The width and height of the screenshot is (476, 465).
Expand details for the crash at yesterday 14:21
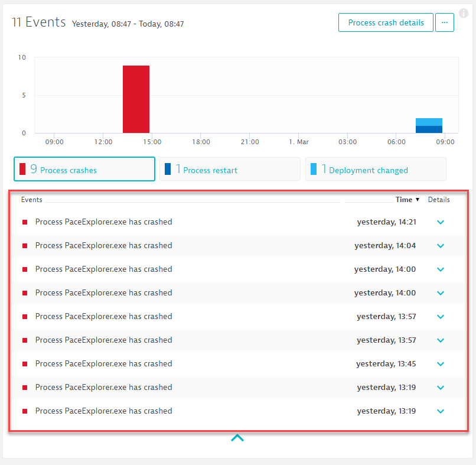click(441, 222)
